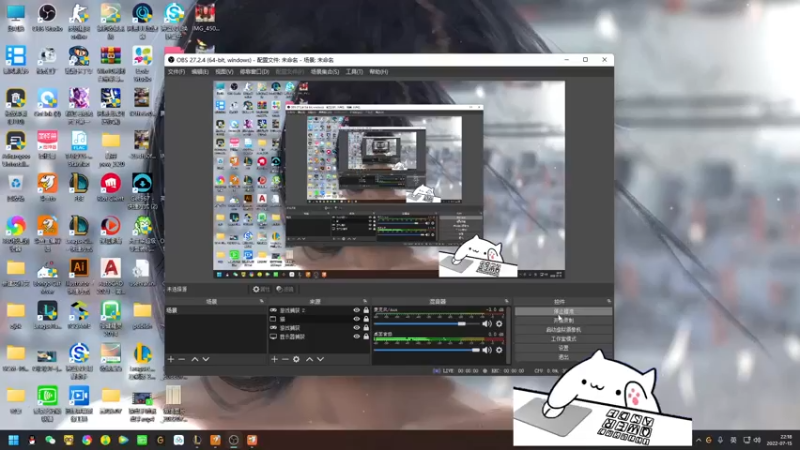The width and height of the screenshot is (800, 450).
Task: Open the 停靠窗口(D) menu
Action: (254, 72)
